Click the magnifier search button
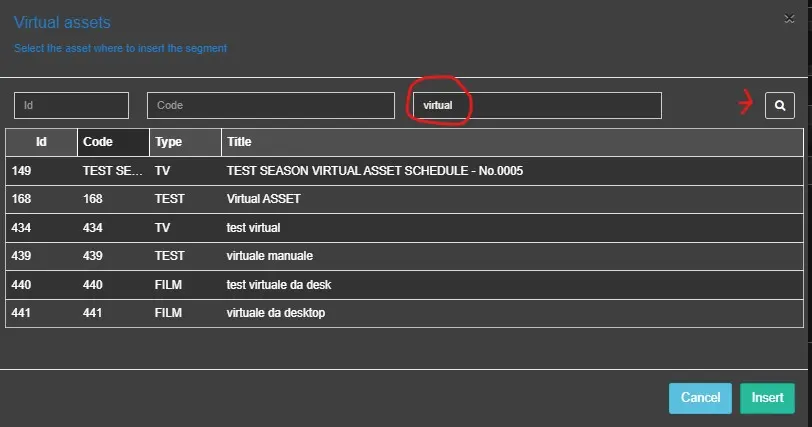 [780, 105]
